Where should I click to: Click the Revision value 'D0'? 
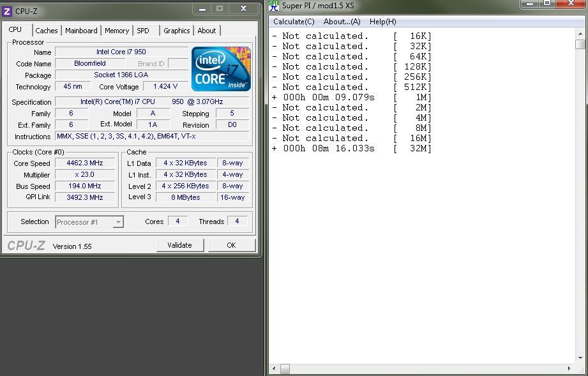pyautogui.click(x=232, y=125)
